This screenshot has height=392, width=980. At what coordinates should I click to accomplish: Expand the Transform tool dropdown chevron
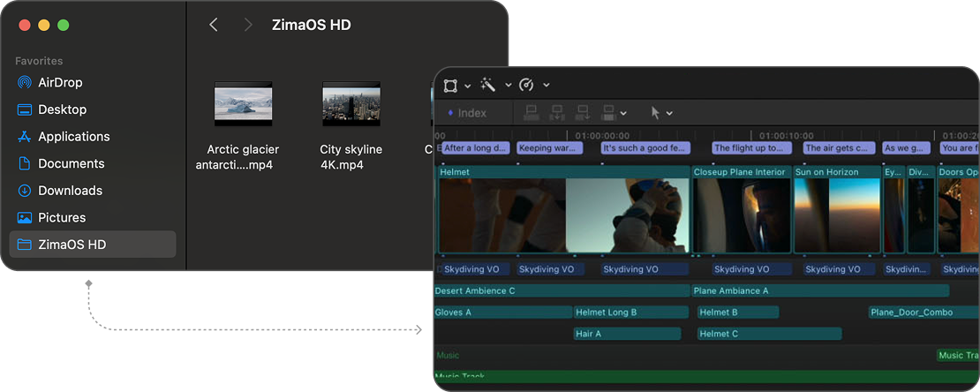tap(467, 86)
